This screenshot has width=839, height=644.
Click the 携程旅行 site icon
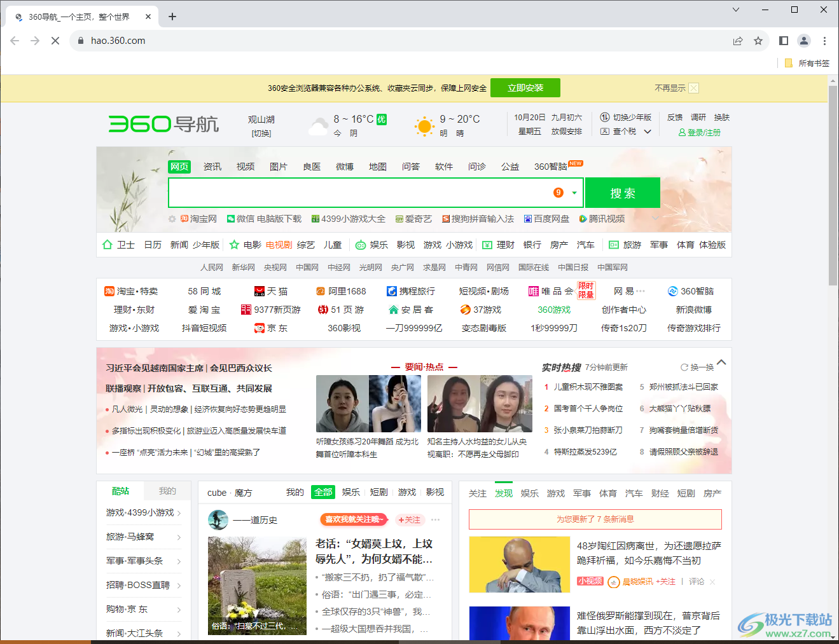[x=392, y=291]
